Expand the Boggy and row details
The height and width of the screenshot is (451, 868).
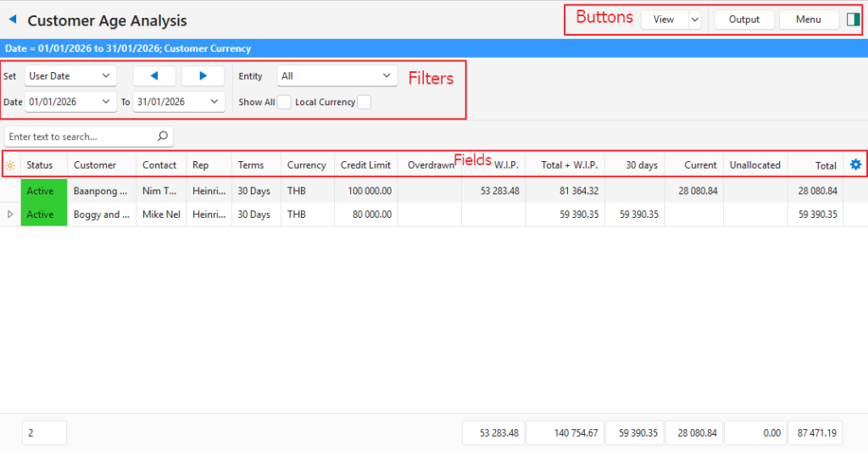point(10,214)
